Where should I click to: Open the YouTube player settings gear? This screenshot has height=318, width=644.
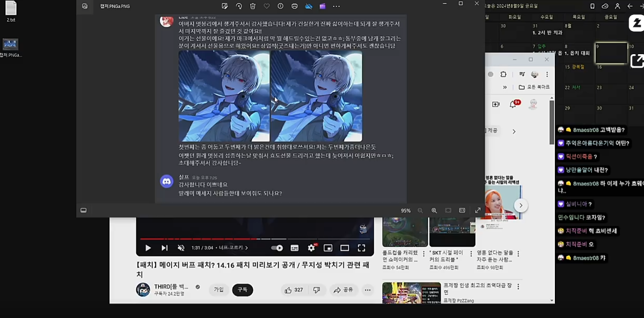click(x=311, y=248)
